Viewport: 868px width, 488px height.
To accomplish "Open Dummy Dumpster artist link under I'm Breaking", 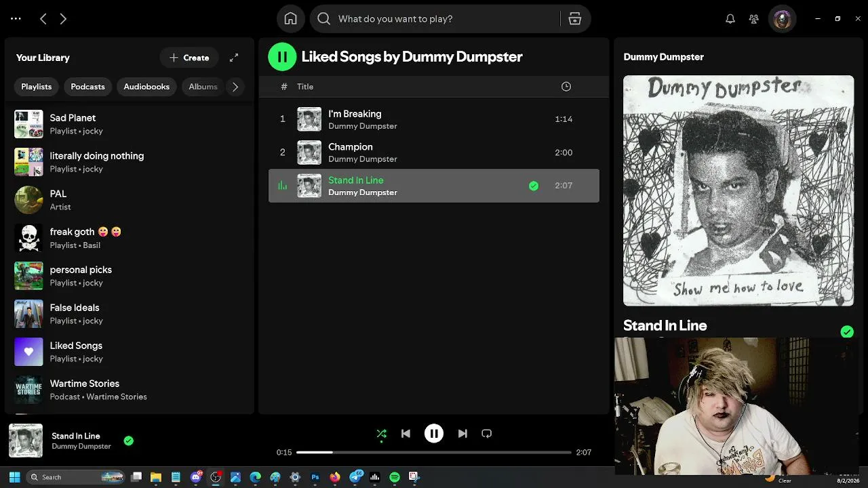I will (363, 126).
